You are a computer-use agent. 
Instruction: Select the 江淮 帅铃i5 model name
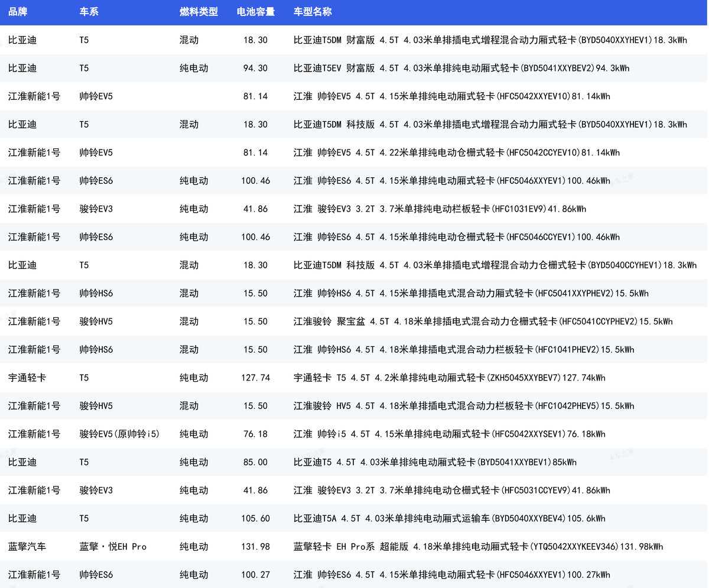pos(450,434)
